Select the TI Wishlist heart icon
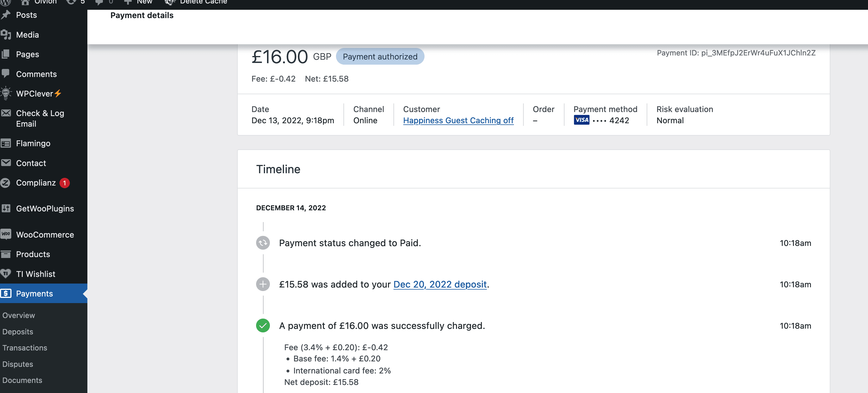868x393 pixels. (6, 274)
